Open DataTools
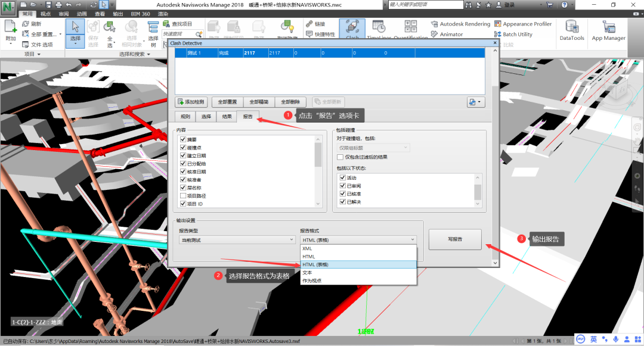 click(x=572, y=30)
